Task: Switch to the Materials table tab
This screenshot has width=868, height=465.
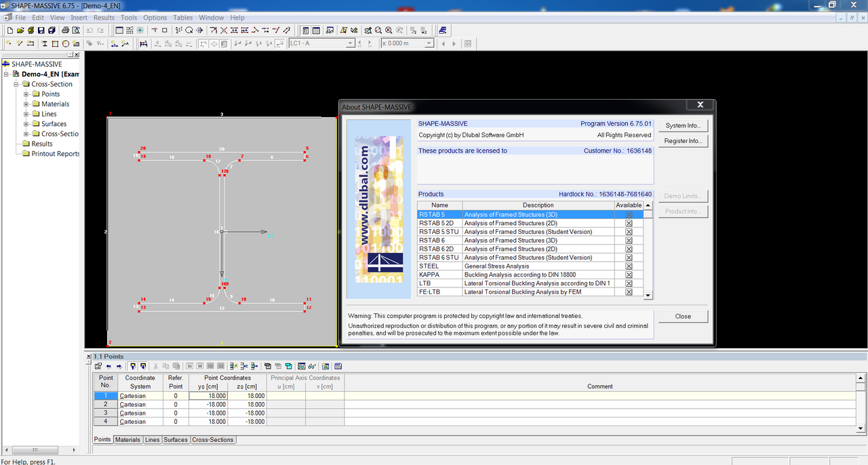Action: [x=127, y=440]
